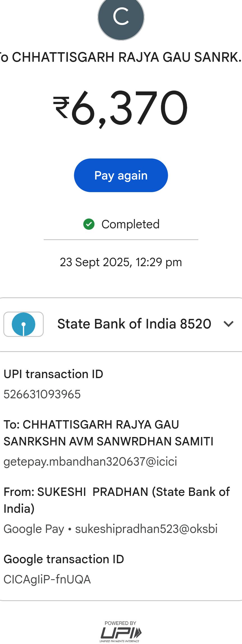Tap the recipient avatar letter C

(121, 17)
